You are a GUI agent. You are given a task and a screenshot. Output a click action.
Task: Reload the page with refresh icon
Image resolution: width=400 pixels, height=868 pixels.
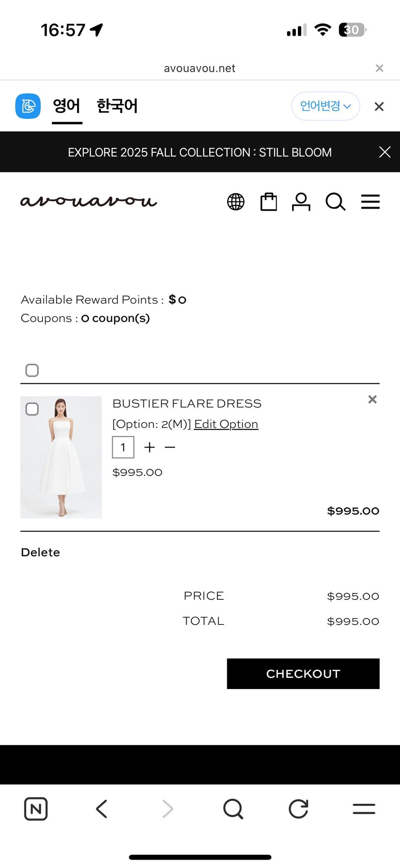tap(298, 809)
